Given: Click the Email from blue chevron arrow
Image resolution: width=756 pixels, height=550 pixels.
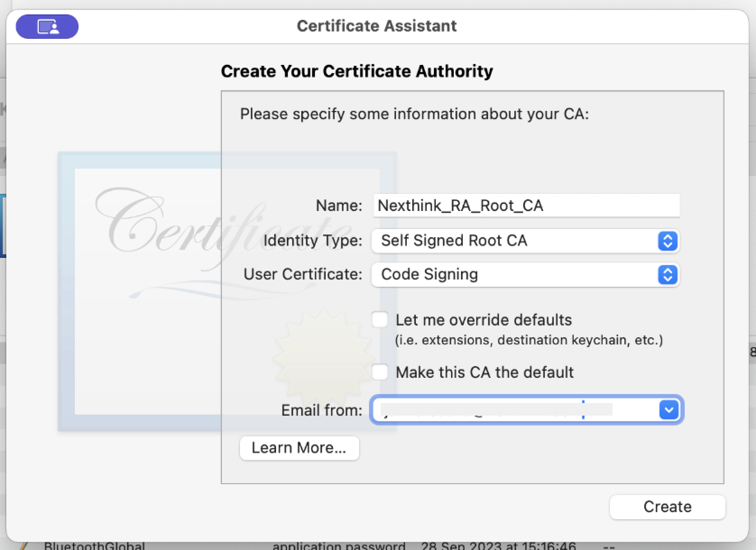Looking at the screenshot, I should coord(668,410).
